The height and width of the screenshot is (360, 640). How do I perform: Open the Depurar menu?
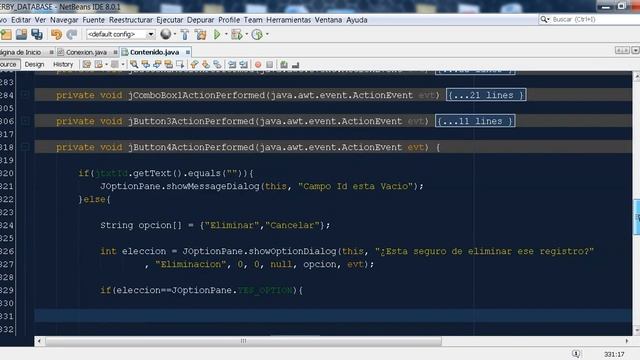(200, 20)
